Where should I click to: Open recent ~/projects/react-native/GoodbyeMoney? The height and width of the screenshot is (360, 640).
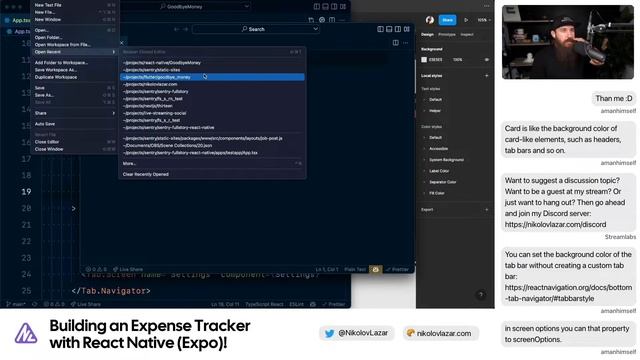coord(212,62)
